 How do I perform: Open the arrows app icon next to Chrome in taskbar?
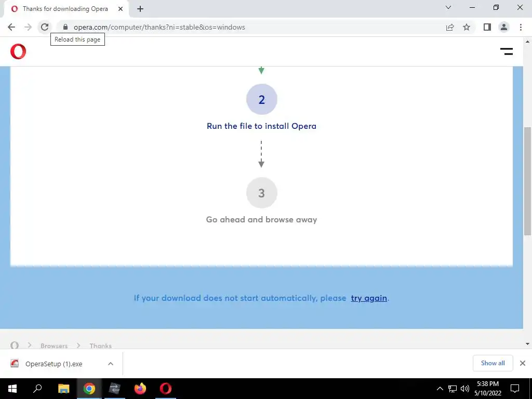pos(115,389)
